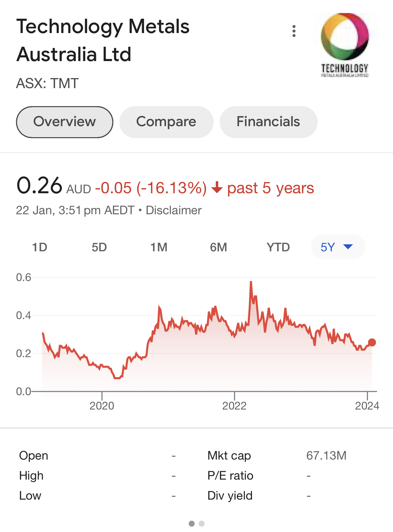Select the 1M chart range
Viewport: 393px width, 532px height.
(x=159, y=247)
